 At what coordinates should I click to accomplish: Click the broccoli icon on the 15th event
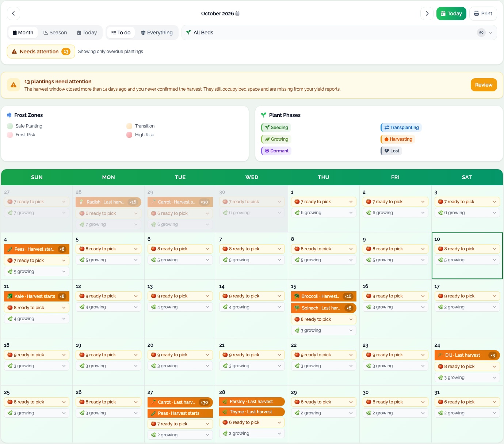click(x=297, y=296)
